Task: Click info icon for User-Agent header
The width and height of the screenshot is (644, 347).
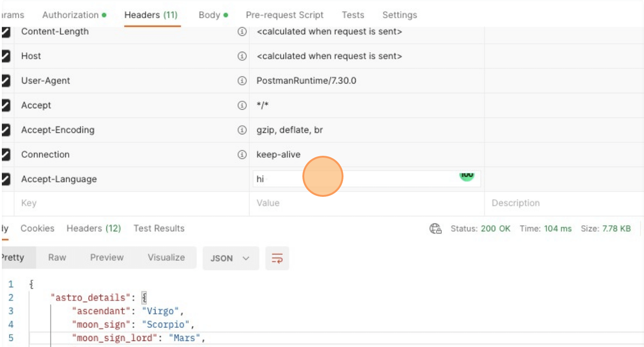Action: pyautogui.click(x=242, y=81)
